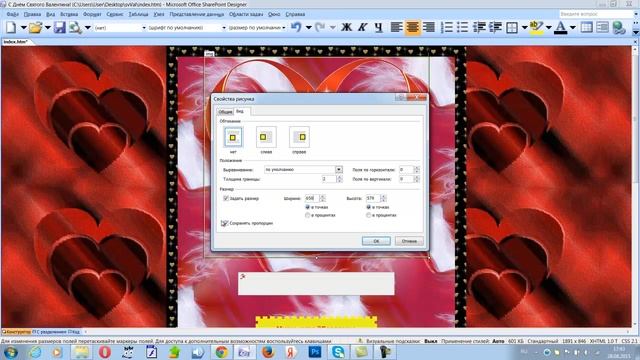Switch to the 'Общие' dialog tab

225,112
